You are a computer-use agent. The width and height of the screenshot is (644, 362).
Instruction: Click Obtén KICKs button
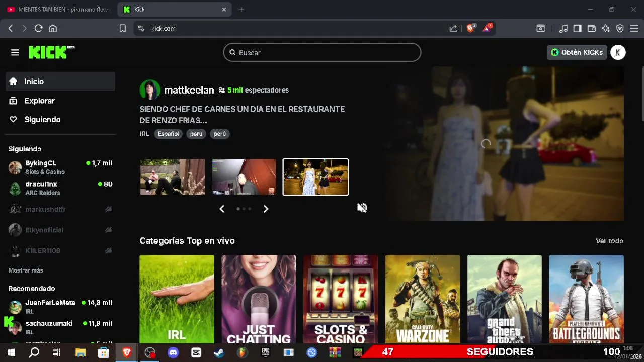tap(577, 52)
